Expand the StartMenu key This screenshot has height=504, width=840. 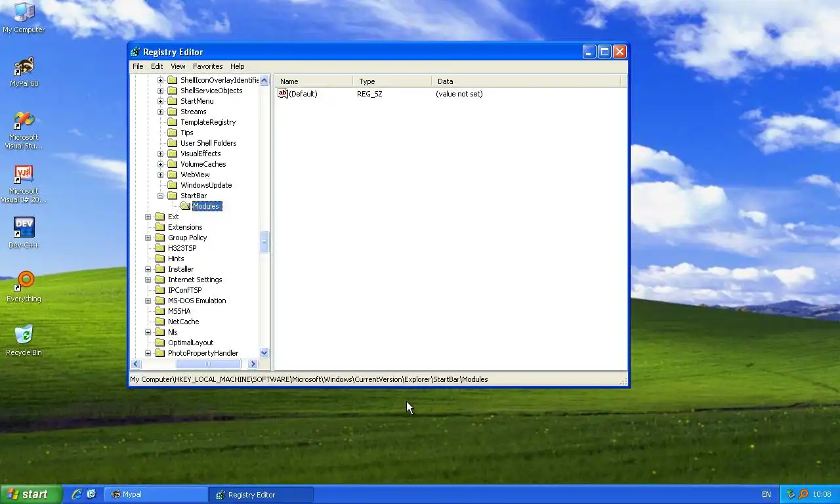160,101
